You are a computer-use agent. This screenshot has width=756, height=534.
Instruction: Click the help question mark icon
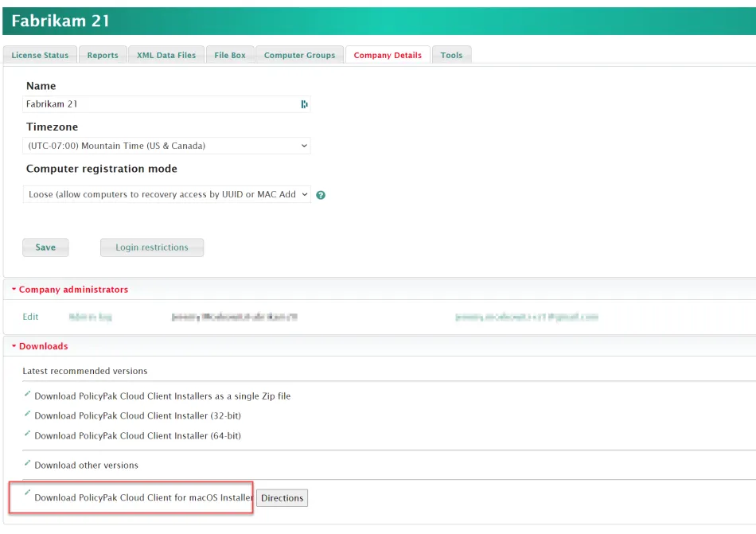pos(321,195)
